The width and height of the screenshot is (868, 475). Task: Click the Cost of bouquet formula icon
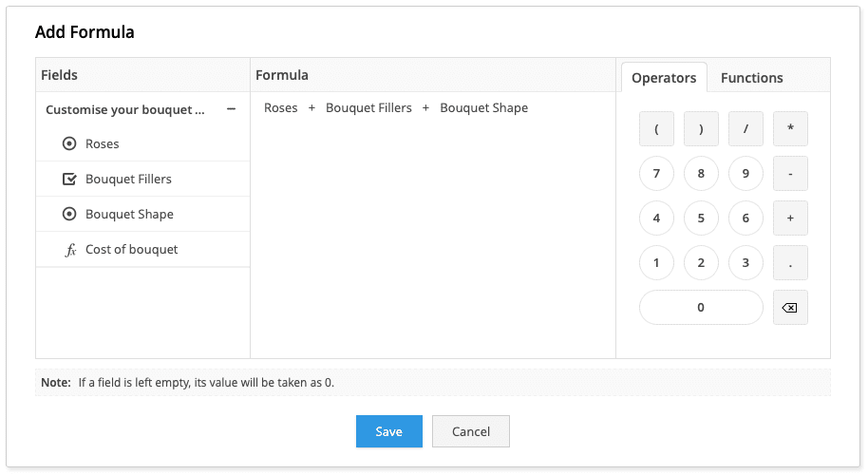69,250
